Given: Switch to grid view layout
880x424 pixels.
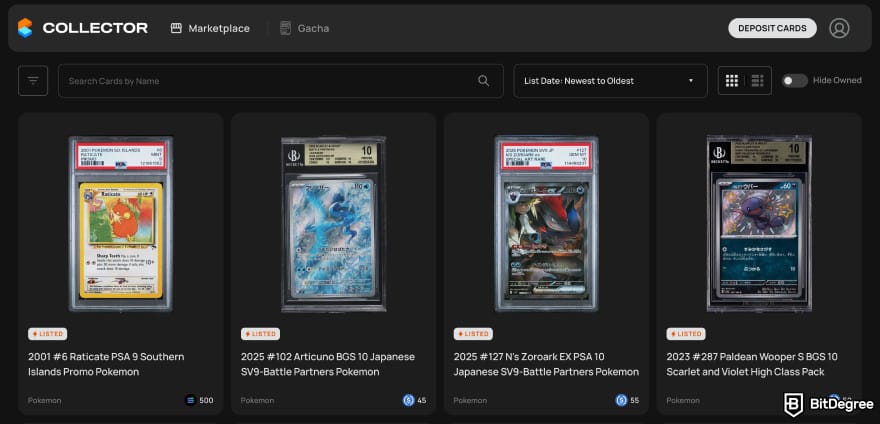Looking at the screenshot, I should pos(732,81).
